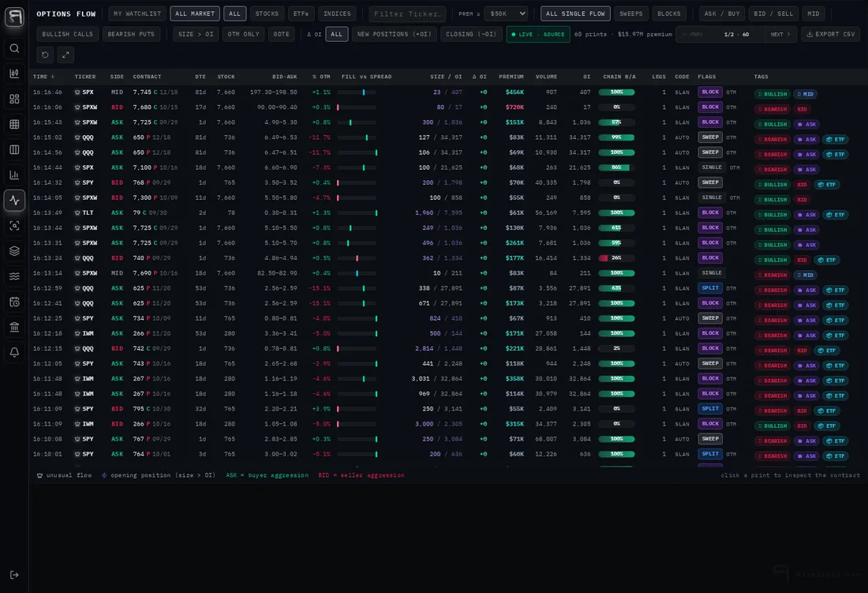Enable the OTM ONLY filter
The height and width of the screenshot is (593, 868).
coord(244,34)
